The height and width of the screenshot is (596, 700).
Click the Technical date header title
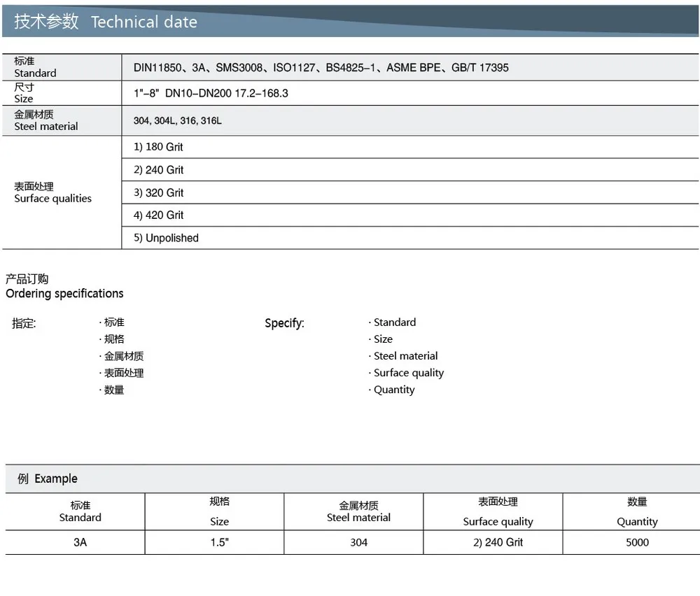coord(106,22)
